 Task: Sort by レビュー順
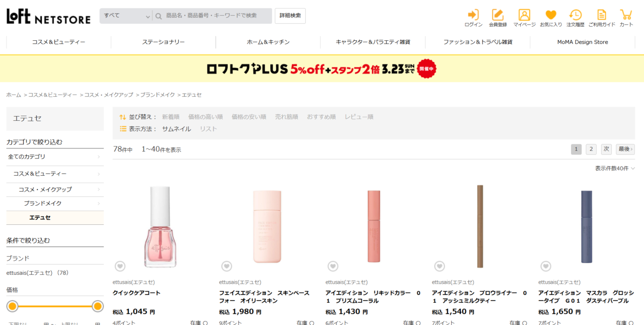point(359,117)
